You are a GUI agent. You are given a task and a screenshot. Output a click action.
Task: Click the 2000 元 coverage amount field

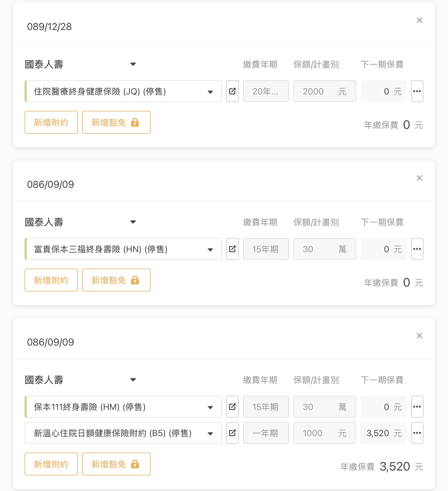[324, 91]
